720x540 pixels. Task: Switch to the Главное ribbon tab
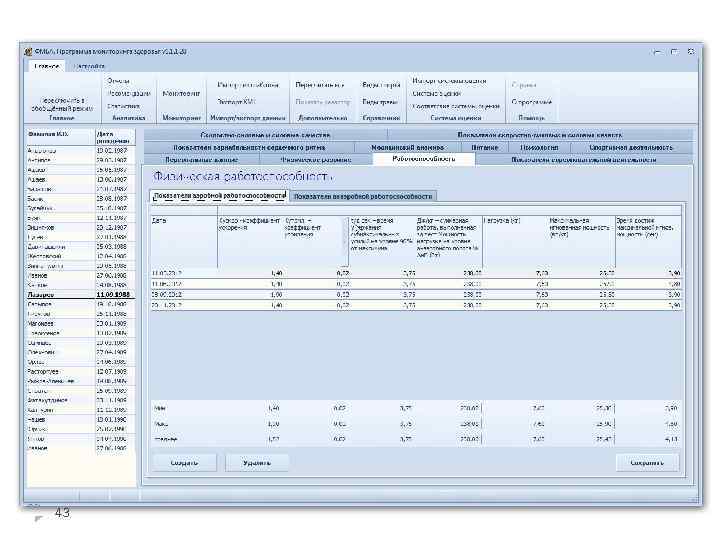(47, 67)
